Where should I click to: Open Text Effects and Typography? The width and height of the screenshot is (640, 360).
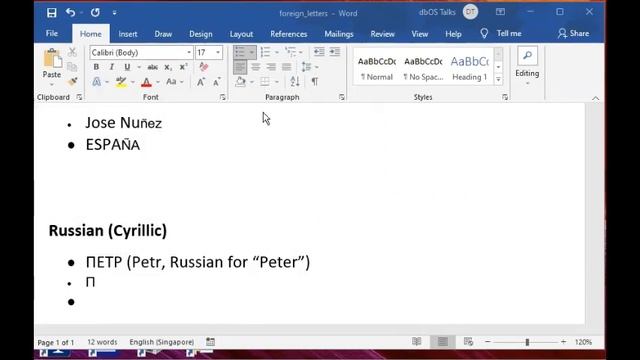tap(96, 82)
